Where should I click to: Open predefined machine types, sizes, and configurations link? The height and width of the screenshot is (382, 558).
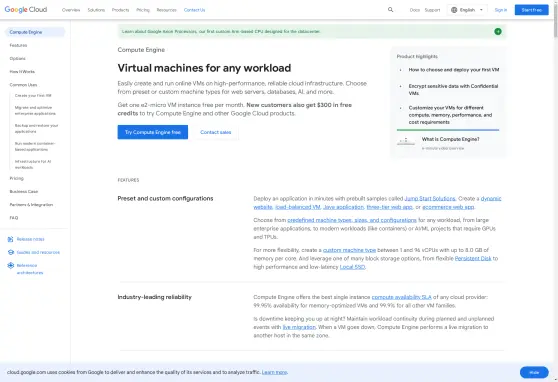coord(352,220)
